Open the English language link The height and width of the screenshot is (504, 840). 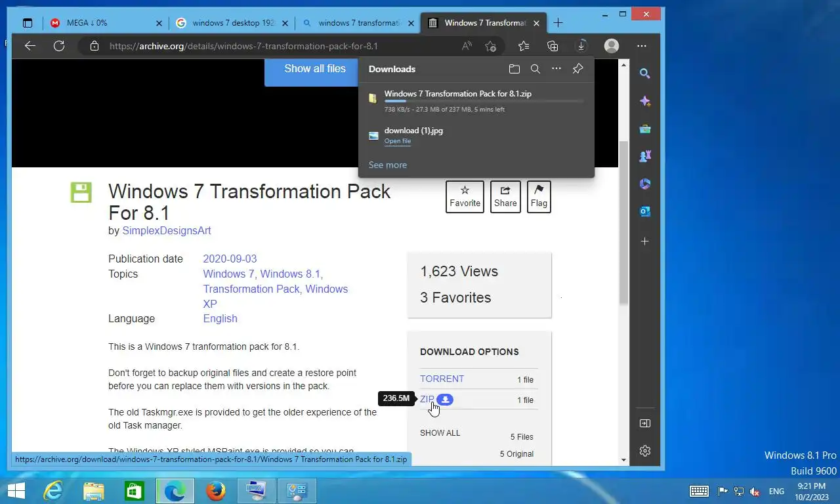coord(220,318)
